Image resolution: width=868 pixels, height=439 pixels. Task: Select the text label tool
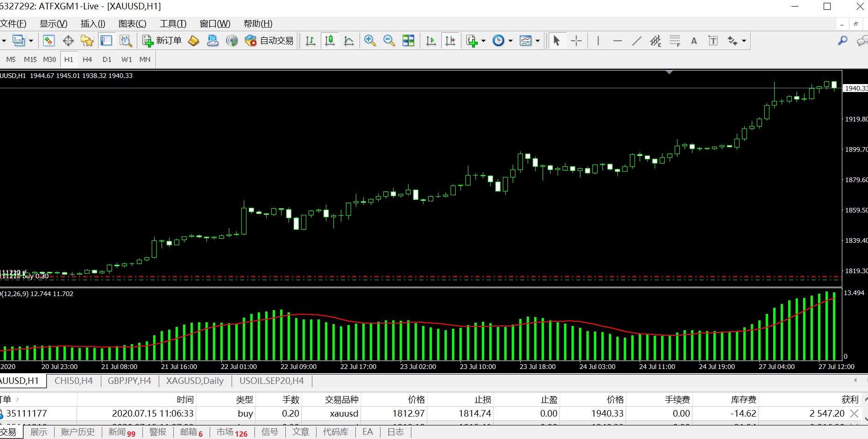(713, 41)
